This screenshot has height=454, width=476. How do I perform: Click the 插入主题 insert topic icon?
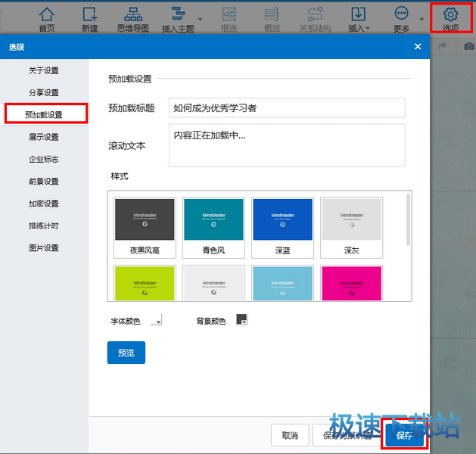click(x=178, y=19)
